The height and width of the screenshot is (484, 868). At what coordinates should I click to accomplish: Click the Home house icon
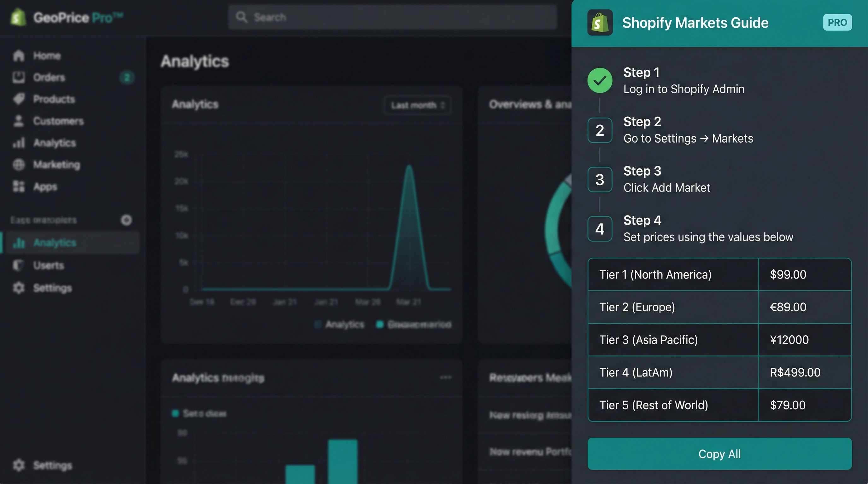coord(19,55)
